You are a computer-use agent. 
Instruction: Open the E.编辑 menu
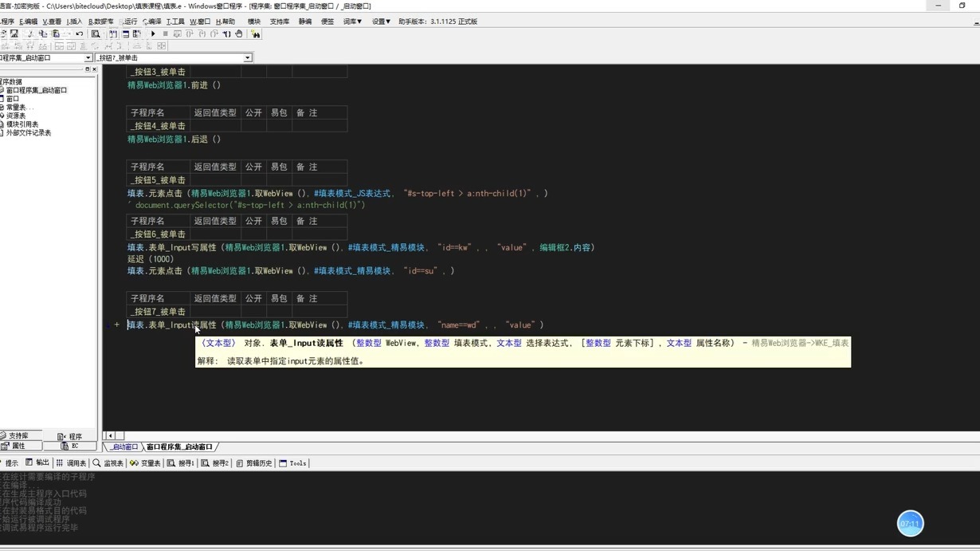[x=29, y=22]
